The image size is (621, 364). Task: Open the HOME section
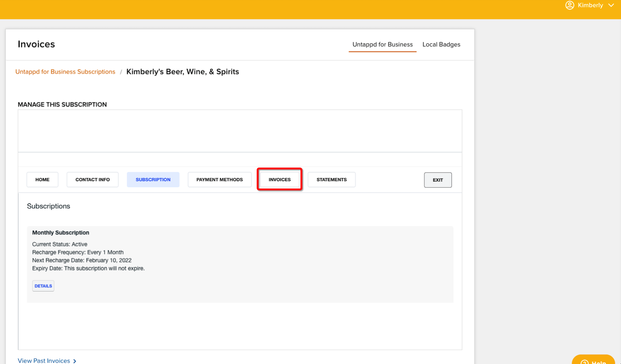click(x=42, y=180)
